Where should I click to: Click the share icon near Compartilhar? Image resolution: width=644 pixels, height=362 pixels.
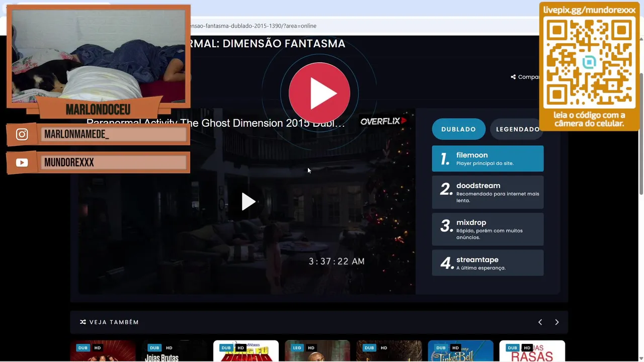(513, 77)
